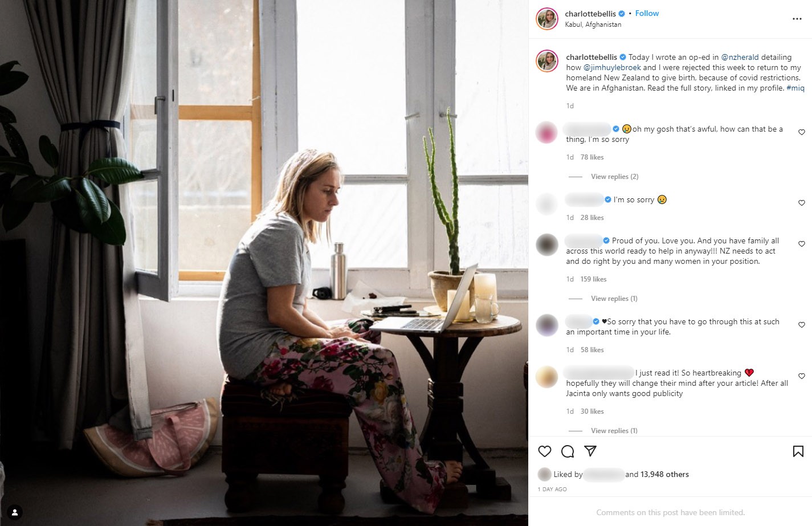Show tagged people icon on photo

coord(15,512)
